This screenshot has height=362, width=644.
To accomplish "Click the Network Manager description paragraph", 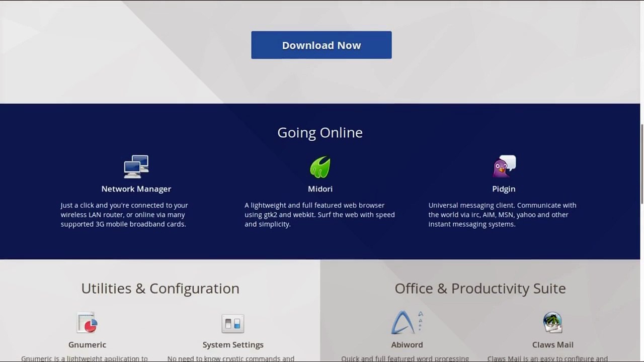I will pyautogui.click(x=124, y=215).
